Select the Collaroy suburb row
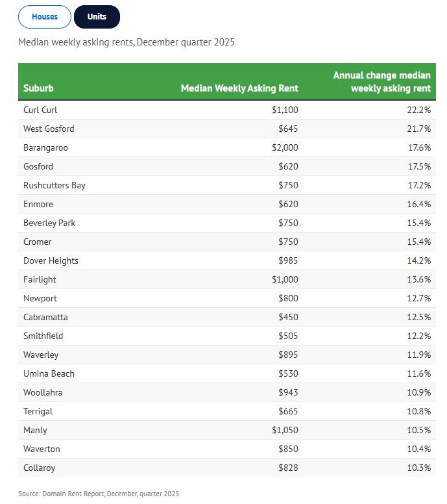The width and height of the screenshot is (447, 504). (226, 468)
